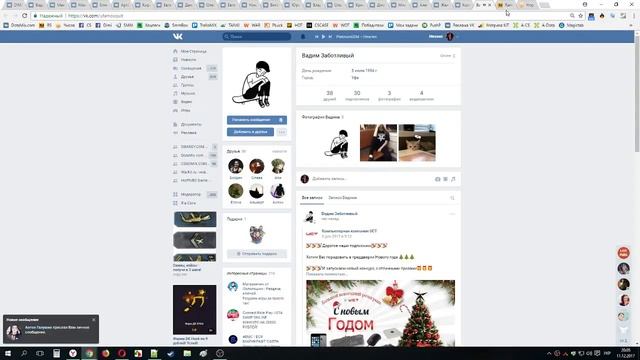Click post author name 'Вадим Заботливый'
640x360 pixels.
(339, 213)
